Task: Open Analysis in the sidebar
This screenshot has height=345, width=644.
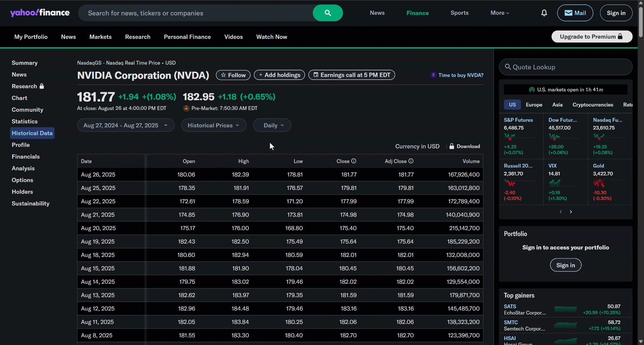Action: (x=23, y=168)
